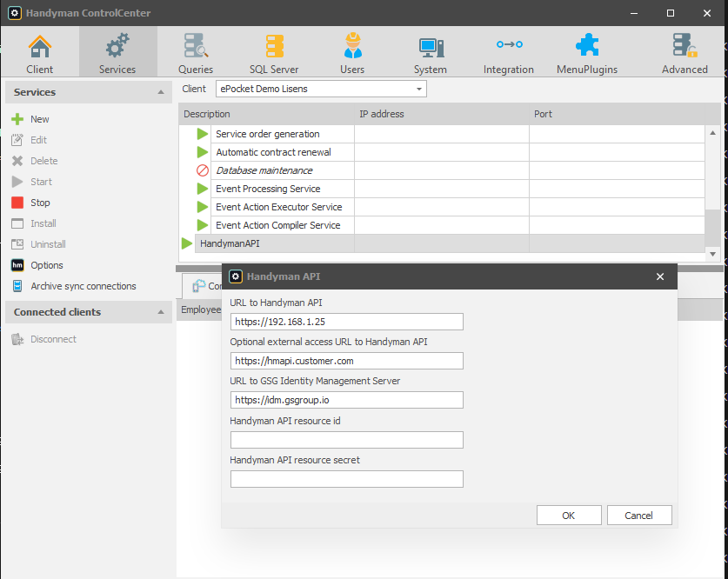The image size is (728, 579).
Task: Click the Port column header
Action: pyautogui.click(x=617, y=114)
